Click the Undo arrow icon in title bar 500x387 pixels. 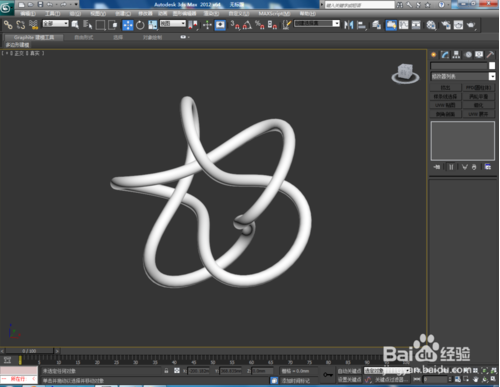pos(50,4)
